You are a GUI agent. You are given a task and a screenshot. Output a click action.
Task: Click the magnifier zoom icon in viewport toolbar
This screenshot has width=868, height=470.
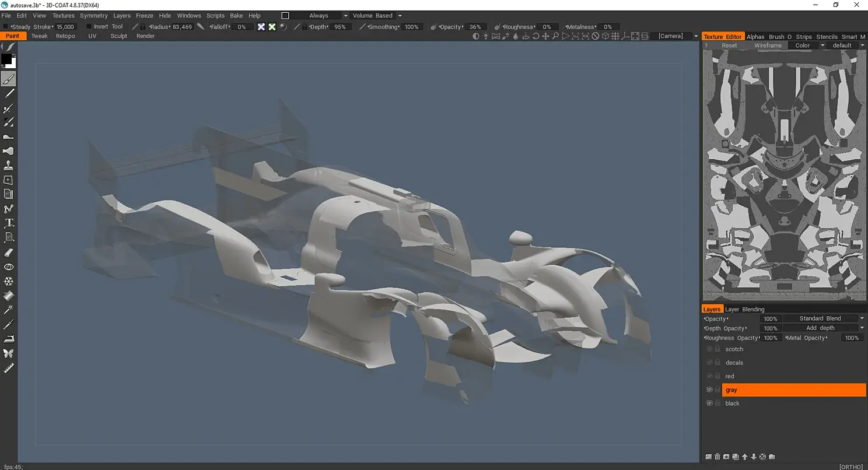click(555, 36)
